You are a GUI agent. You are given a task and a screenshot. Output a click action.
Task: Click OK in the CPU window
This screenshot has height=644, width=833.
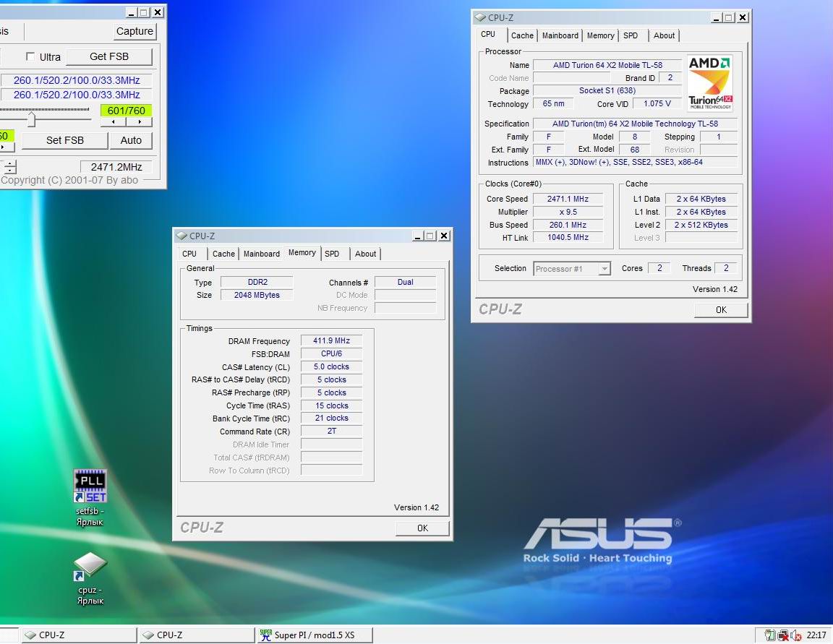click(x=721, y=310)
